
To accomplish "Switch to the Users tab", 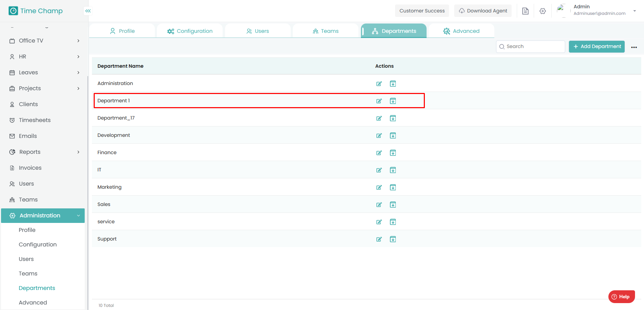I will [258, 31].
